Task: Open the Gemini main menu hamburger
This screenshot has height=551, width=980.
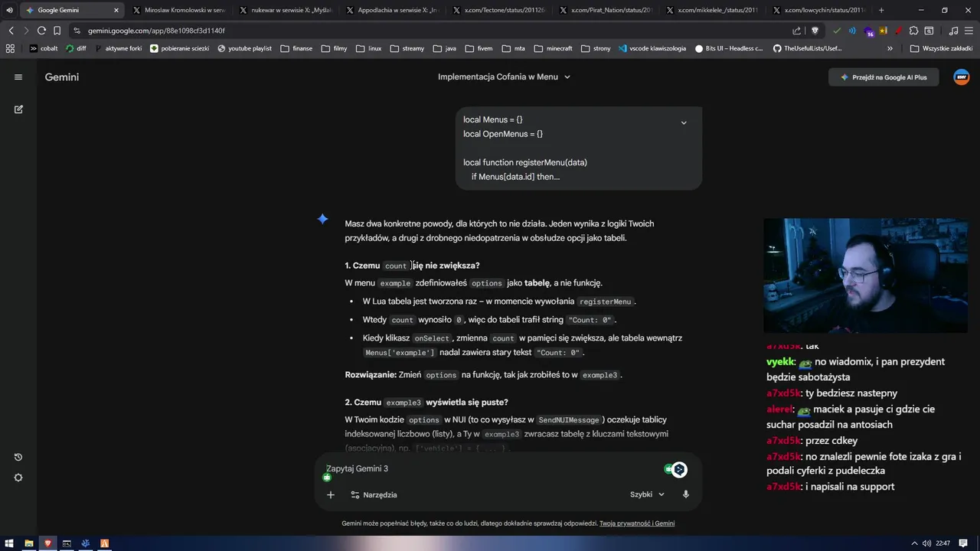Action: tap(18, 77)
